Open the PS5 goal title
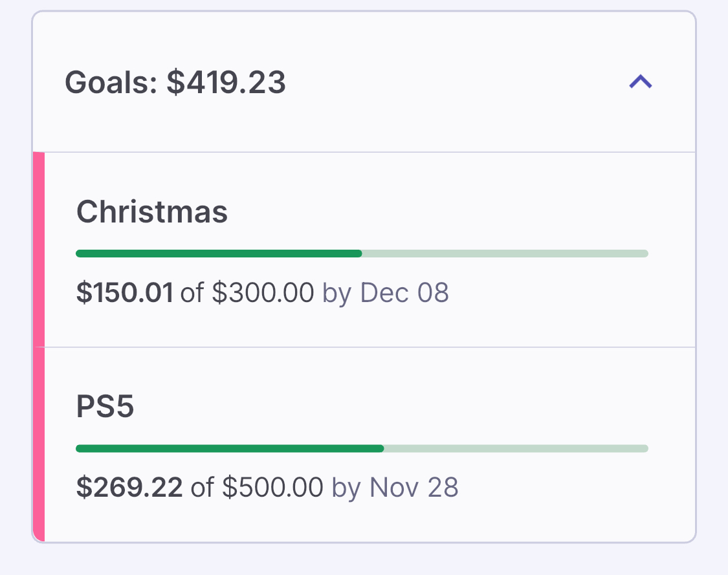The width and height of the screenshot is (728, 575). click(105, 407)
